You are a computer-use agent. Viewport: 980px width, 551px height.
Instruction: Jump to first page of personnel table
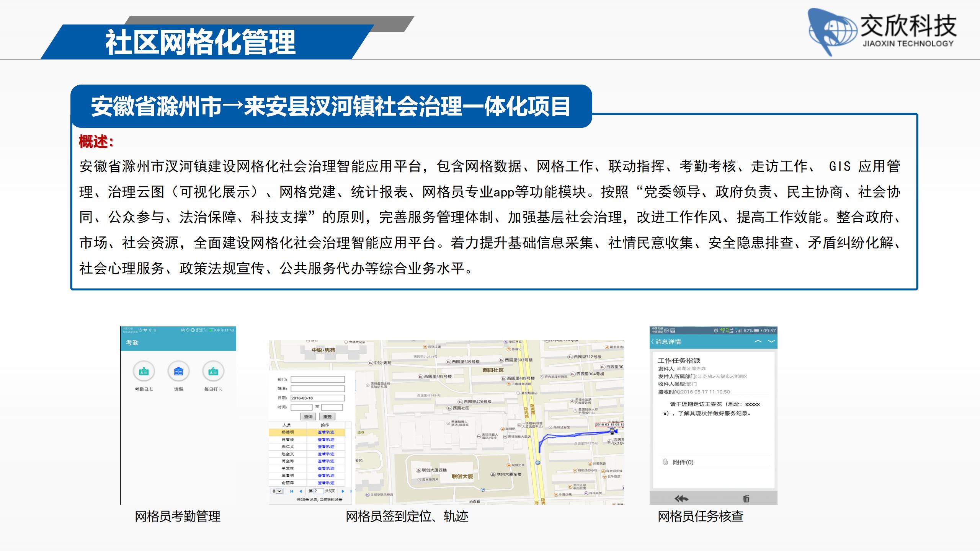click(x=292, y=491)
